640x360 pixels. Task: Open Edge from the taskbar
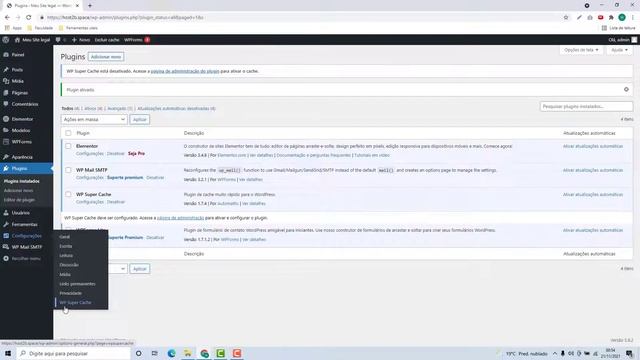pos(171,353)
